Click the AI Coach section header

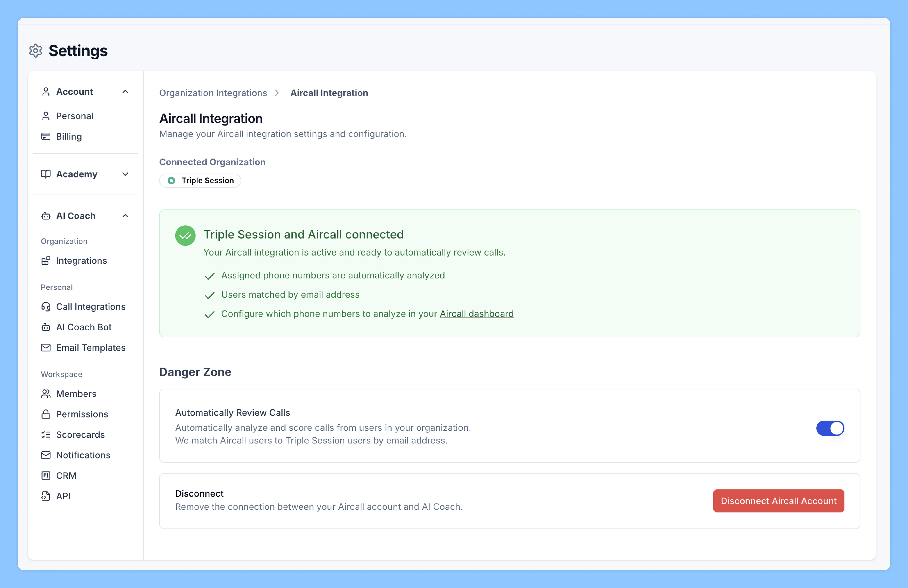point(85,216)
